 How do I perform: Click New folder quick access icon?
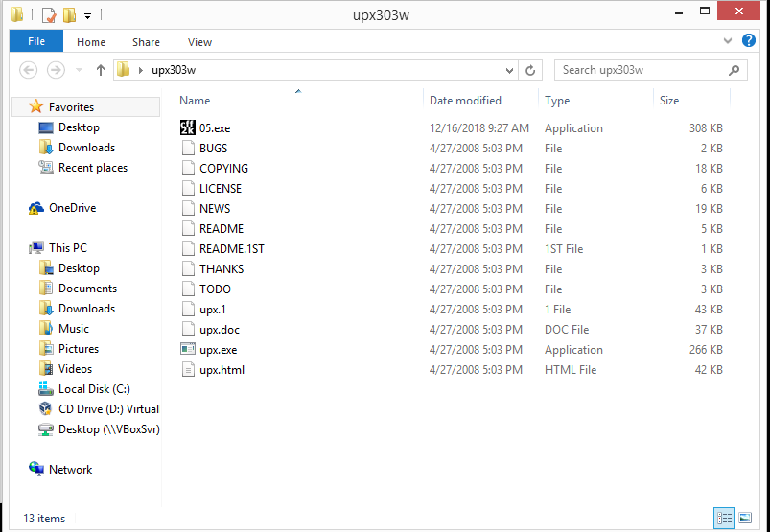click(69, 15)
